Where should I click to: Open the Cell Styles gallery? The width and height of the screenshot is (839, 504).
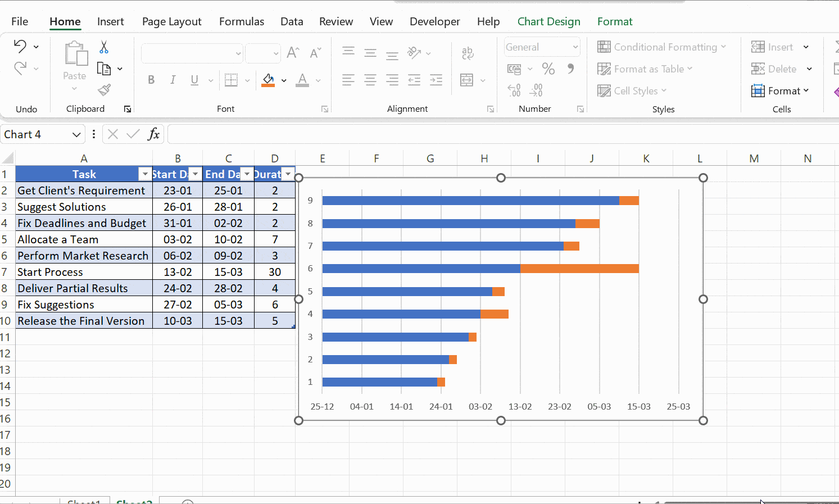click(632, 90)
